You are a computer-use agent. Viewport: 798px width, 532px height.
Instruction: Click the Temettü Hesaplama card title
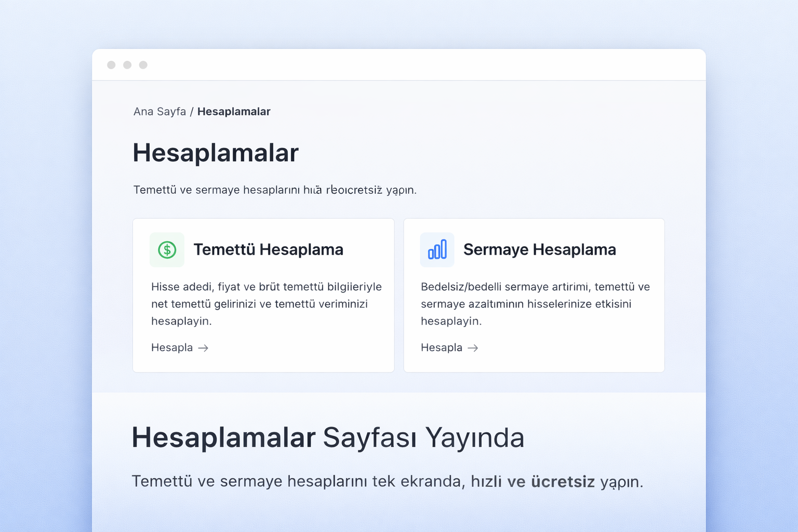[269, 249]
